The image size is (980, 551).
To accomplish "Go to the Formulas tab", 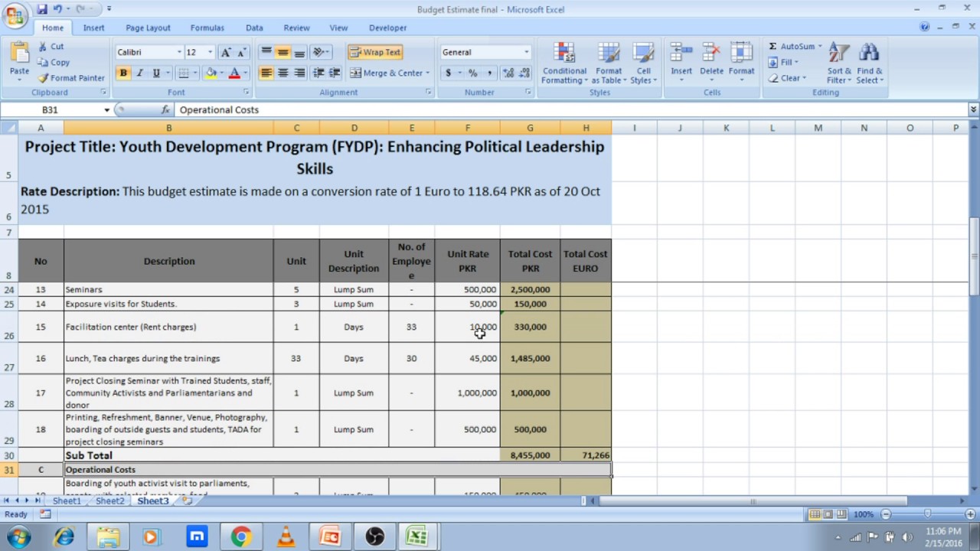I will (x=207, y=28).
